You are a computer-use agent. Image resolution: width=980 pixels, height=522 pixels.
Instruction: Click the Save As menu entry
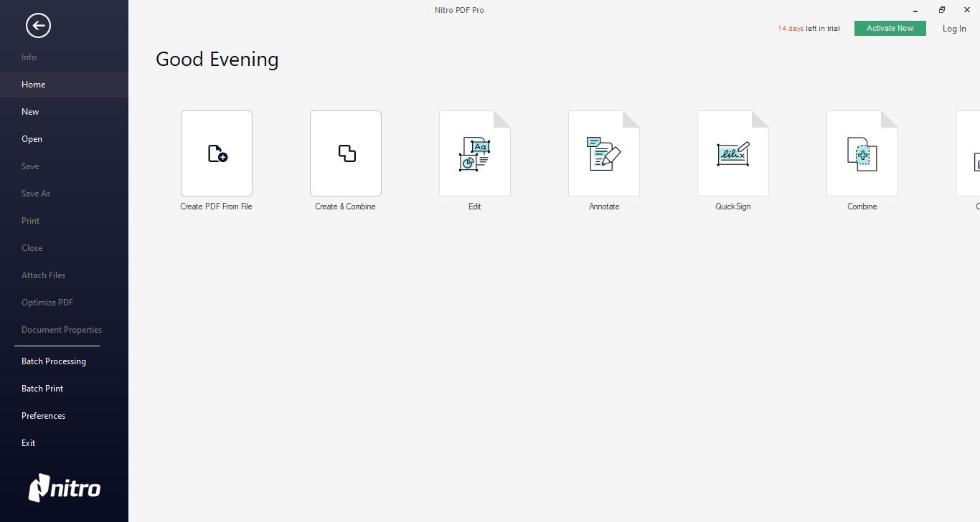(64, 194)
